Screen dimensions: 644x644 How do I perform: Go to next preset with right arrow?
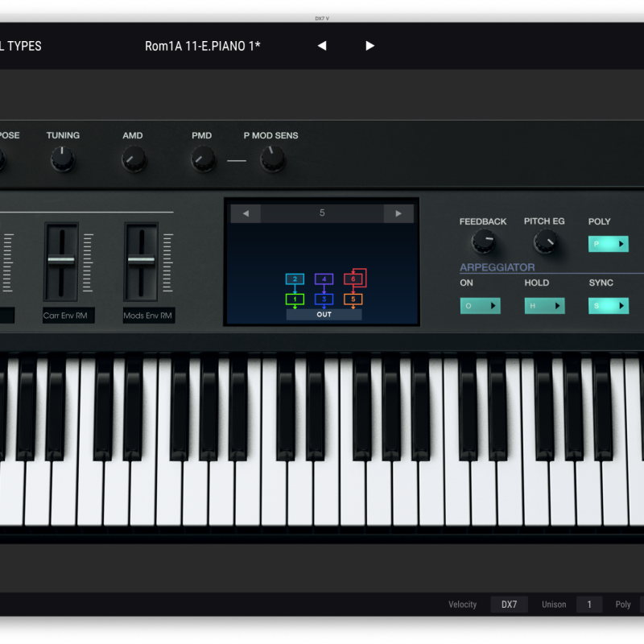coord(369,46)
